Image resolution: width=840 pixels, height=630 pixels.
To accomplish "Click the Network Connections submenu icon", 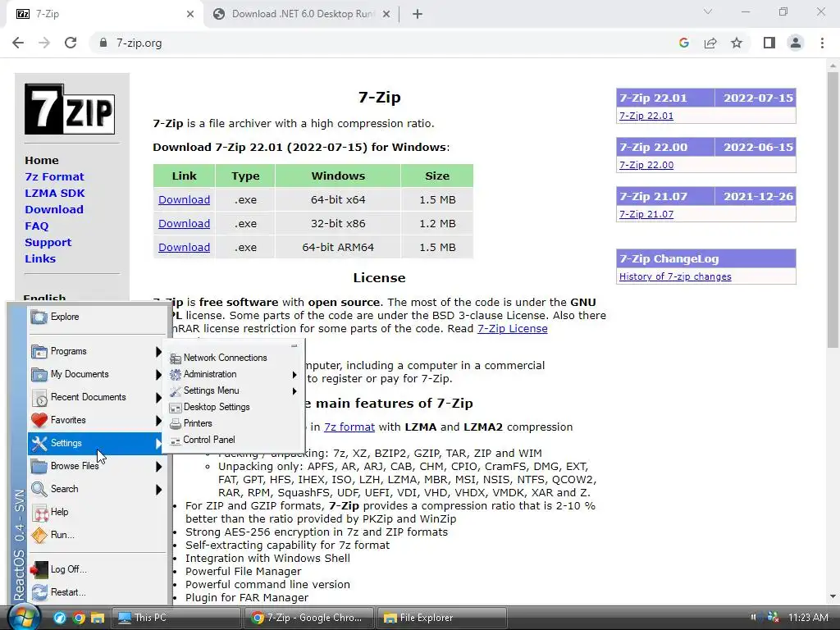I will coord(176,358).
